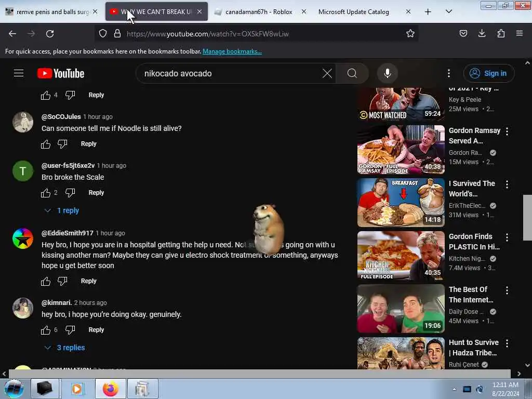The height and width of the screenshot is (399, 532).
Task: Dislike the @EddieSmith917 comment
Action: coord(62,281)
